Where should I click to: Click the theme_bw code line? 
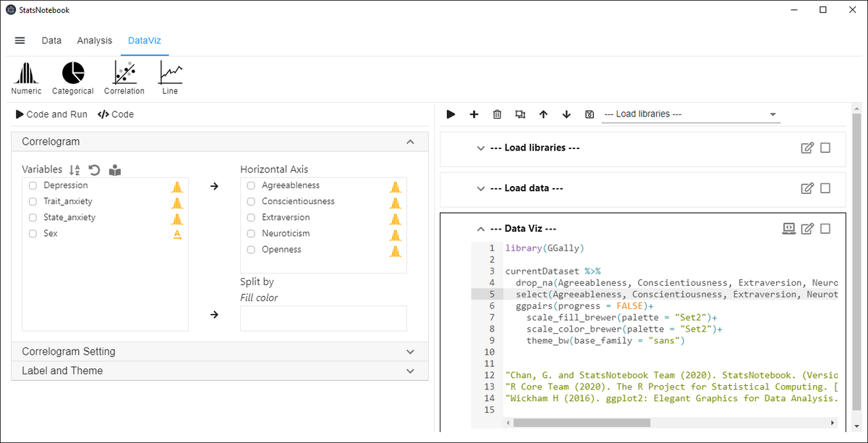click(x=605, y=340)
